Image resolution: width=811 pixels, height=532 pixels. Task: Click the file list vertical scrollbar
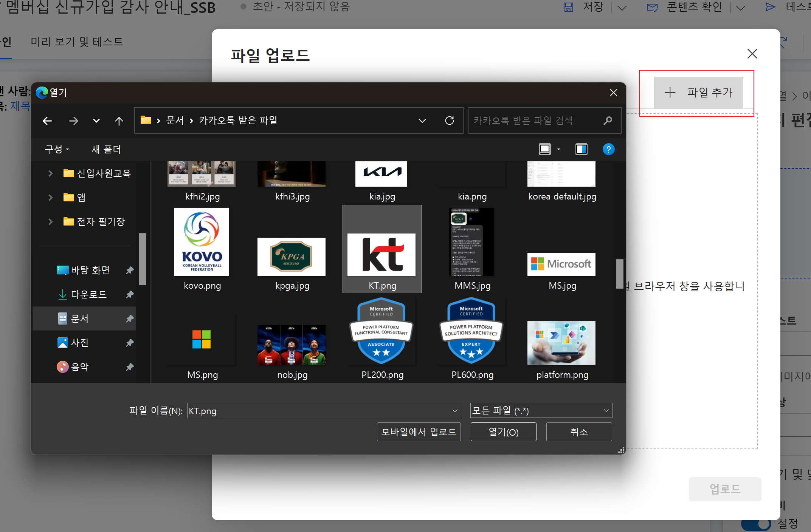(x=619, y=274)
